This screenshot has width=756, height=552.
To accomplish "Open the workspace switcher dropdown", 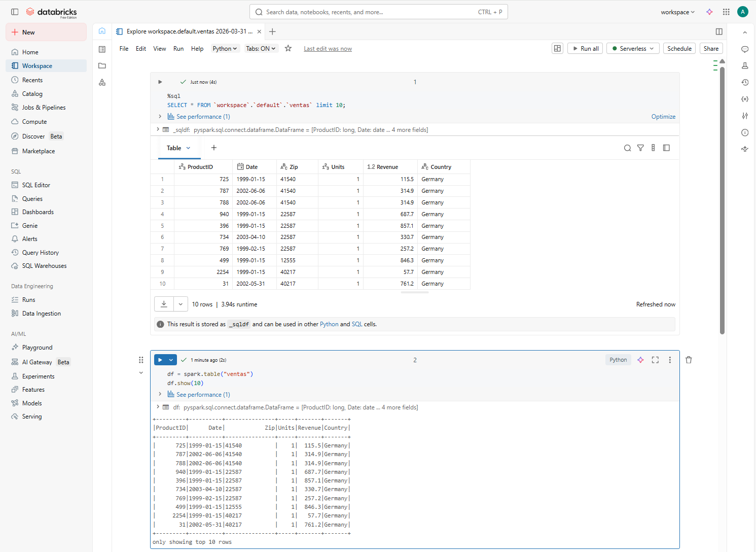I will click(x=677, y=12).
